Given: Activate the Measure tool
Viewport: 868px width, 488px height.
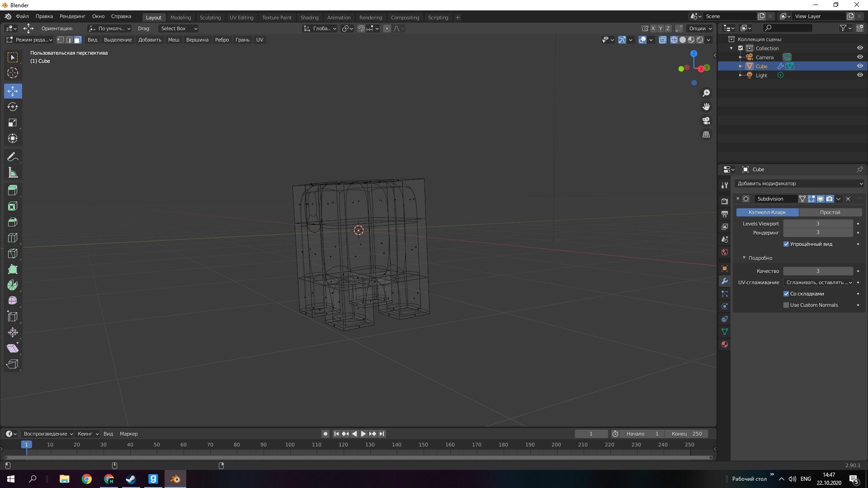Looking at the screenshot, I should (13, 173).
